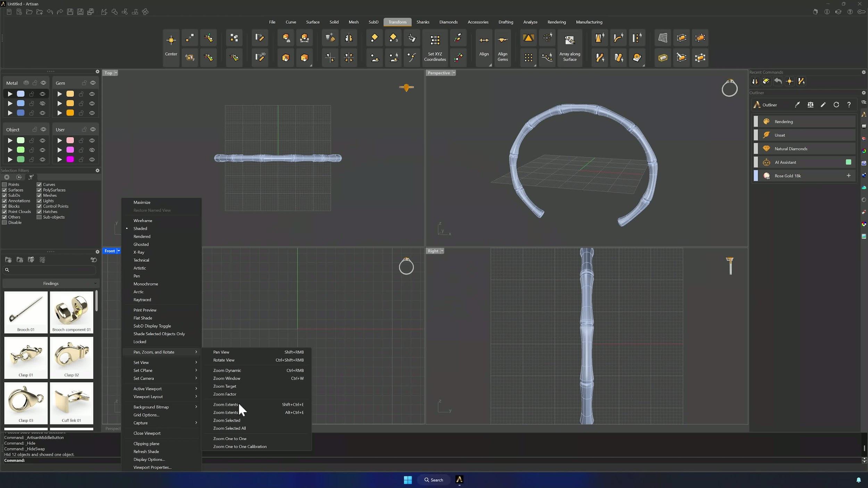The image size is (868, 488).
Task: Enable the Points selection filter checkbox
Action: 5,185
